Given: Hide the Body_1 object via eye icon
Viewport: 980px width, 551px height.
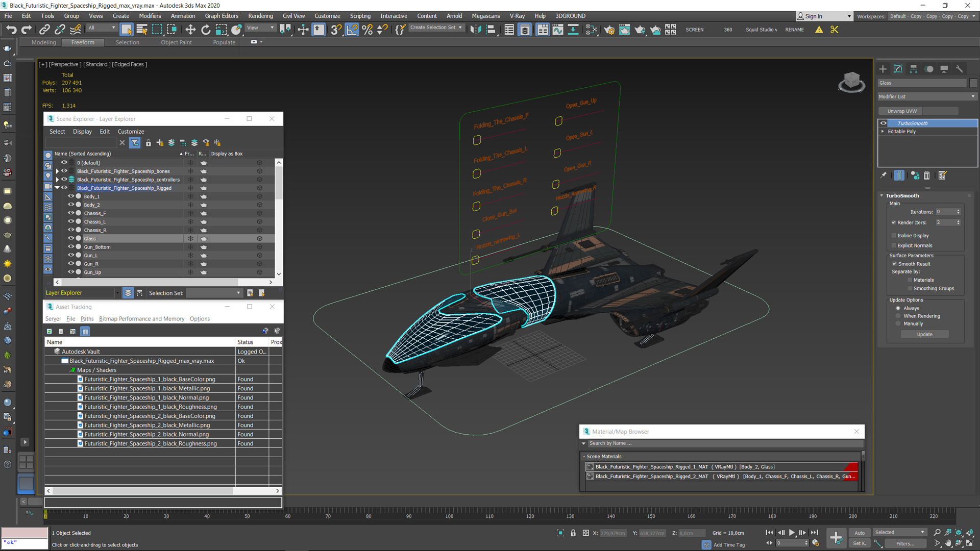Looking at the screenshot, I should tap(71, 196).
